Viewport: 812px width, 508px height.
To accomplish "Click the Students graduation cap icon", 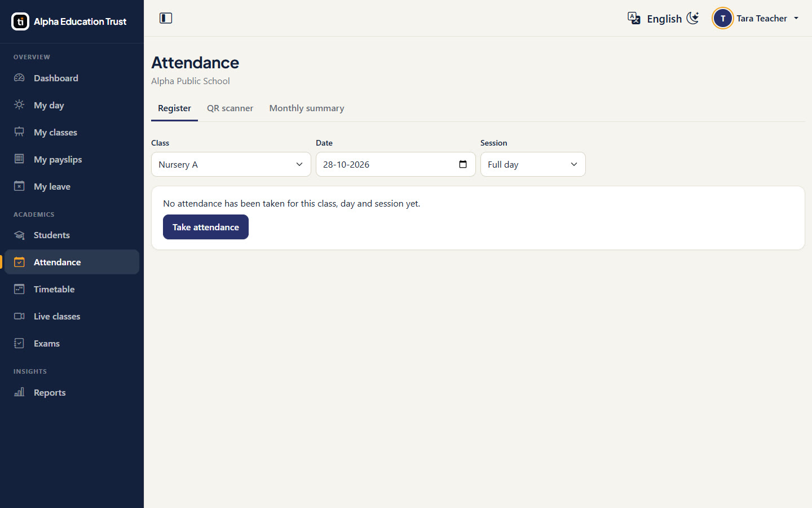I will click(x=19, y=235).
